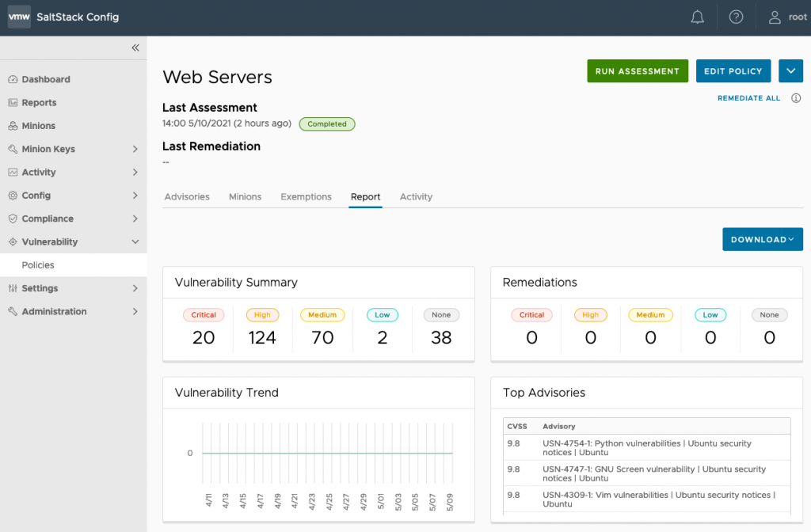
Task: Click the VMware logo in header
Action: click(x=19, y=17)
